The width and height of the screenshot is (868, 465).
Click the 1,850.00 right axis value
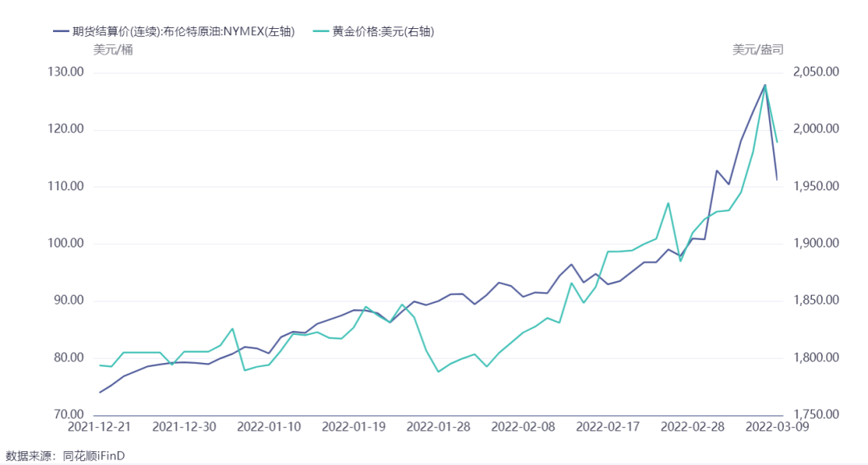click(816, 300)
